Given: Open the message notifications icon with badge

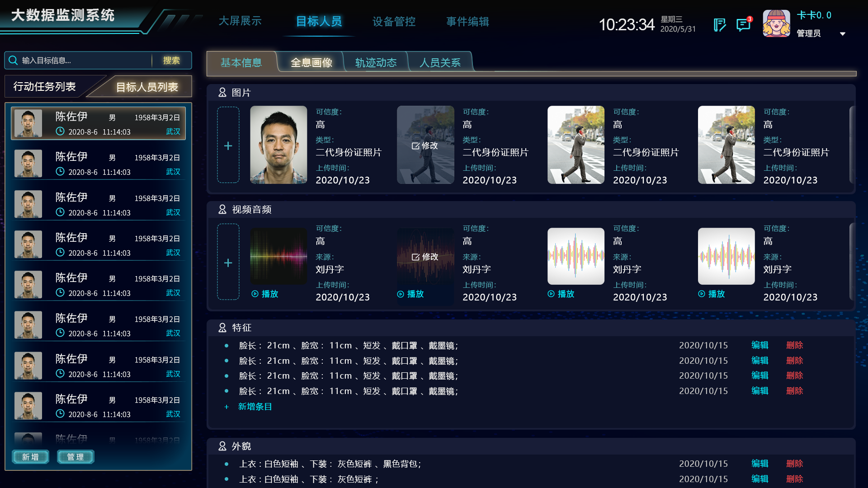Looking at the screenshot, I should (743, 24).
